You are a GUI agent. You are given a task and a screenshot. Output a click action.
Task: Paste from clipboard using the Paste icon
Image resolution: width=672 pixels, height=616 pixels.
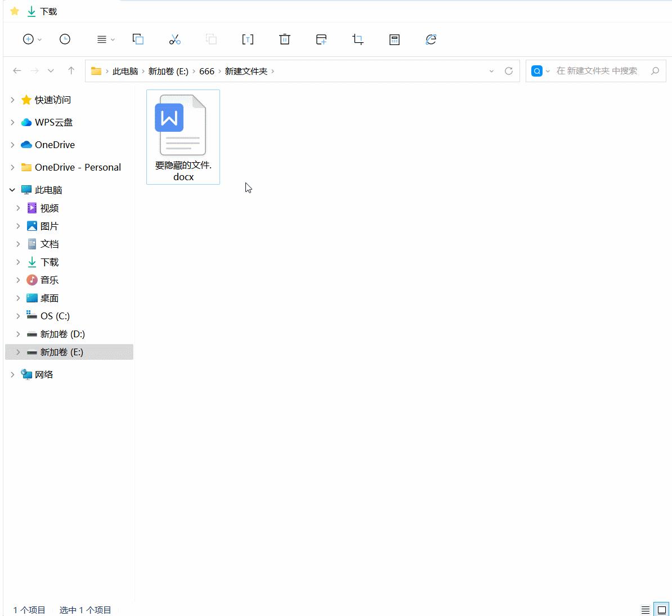click(211, 39)
